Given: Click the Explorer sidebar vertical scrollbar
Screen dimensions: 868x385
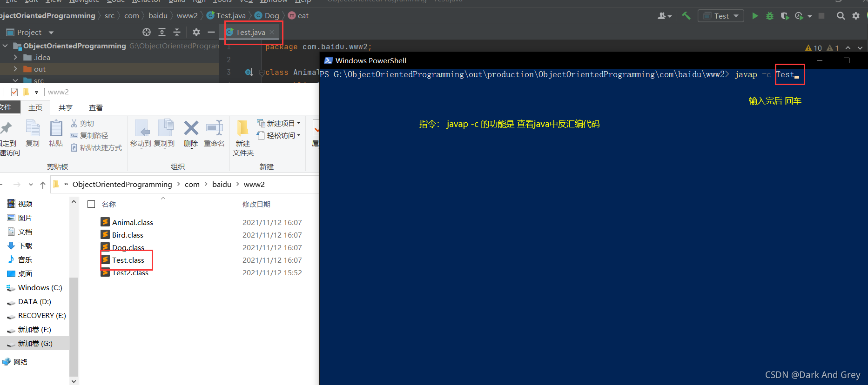Looking at the screenshot, I should 74,327.
